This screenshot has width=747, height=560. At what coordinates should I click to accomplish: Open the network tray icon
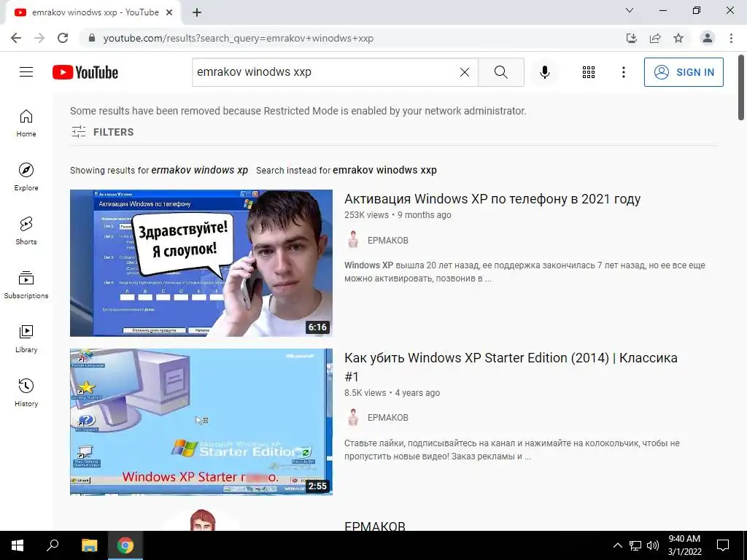tap(635, 545)
